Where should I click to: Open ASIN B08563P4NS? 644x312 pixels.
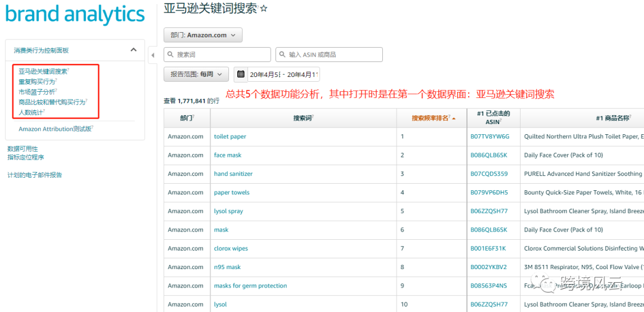coord(489,286)
